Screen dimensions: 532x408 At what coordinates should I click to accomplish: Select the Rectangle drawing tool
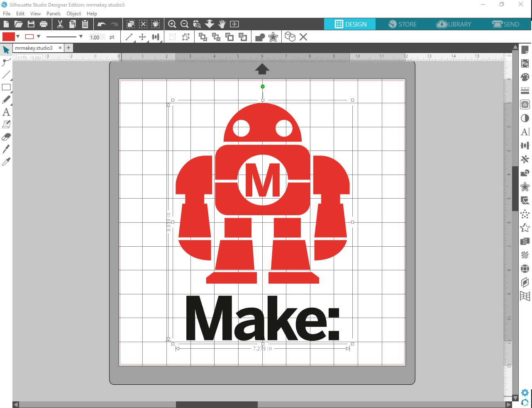[6, 87]
